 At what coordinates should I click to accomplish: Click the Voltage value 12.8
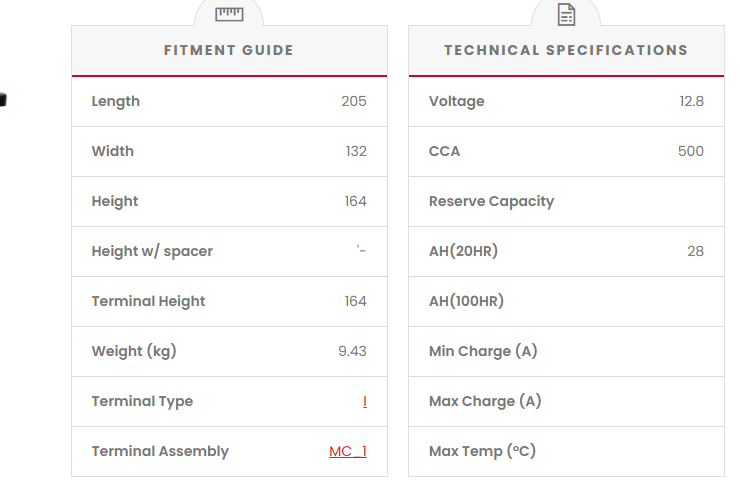coord(691,101)
